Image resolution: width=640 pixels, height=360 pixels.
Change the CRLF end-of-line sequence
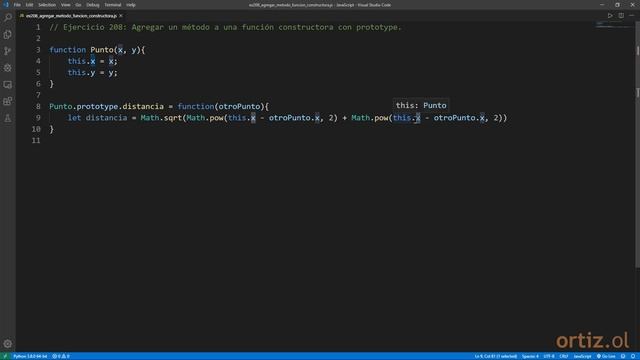tap(564, 356)
